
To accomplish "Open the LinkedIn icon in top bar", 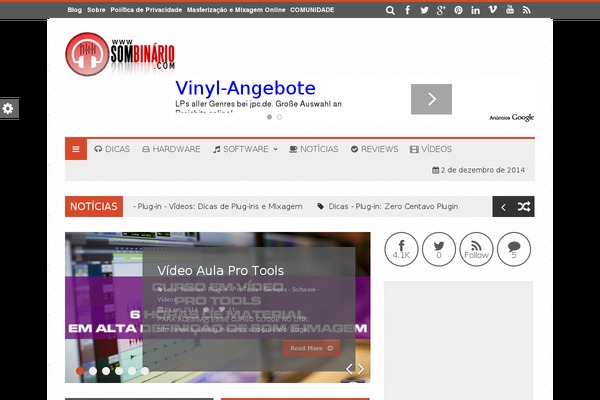I will tap(475, 10).
